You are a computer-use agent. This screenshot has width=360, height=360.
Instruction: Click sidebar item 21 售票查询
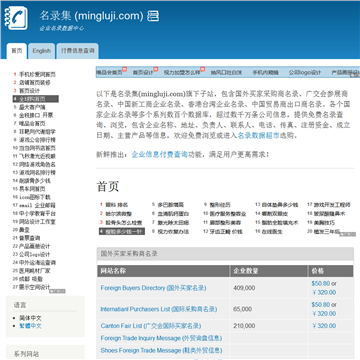29,238
